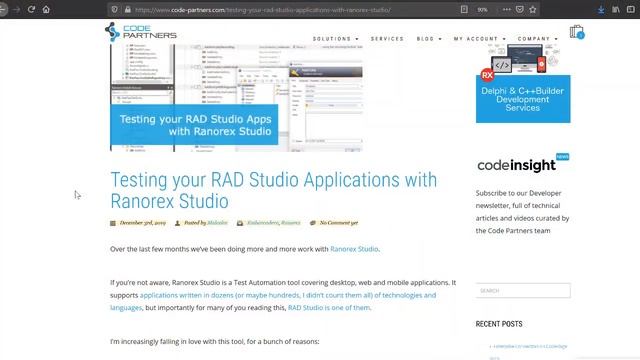Click the Testing RAD Studio Apps banner image
The height and width of the screenshot is (360, 640).
point(236,98)
